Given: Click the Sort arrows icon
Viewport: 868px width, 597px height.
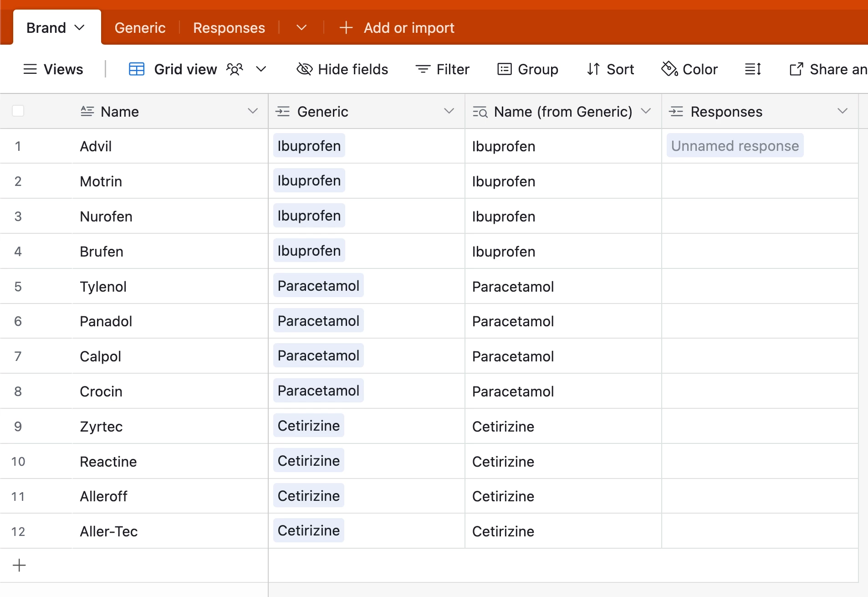Looking at the screenshot, I should [x=593, y=69].
